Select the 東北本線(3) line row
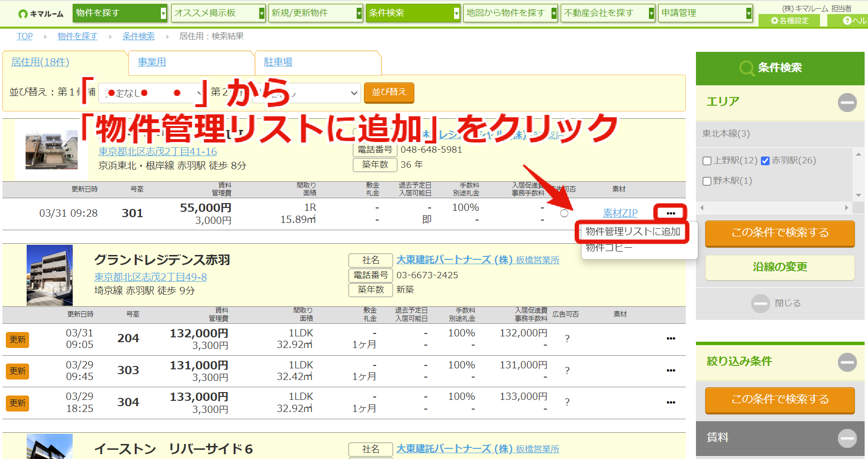This screenshot has height=459, width=868. 780,134
